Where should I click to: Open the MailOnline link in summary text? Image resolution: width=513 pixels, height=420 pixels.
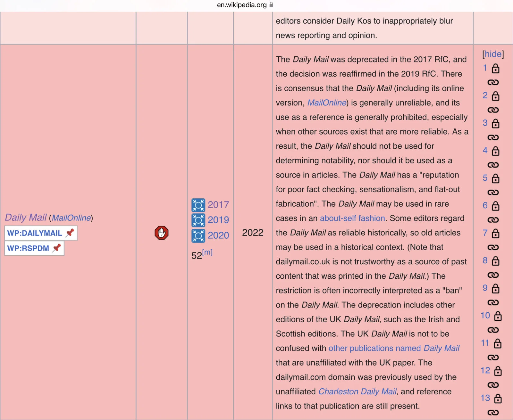click(327, 103)
